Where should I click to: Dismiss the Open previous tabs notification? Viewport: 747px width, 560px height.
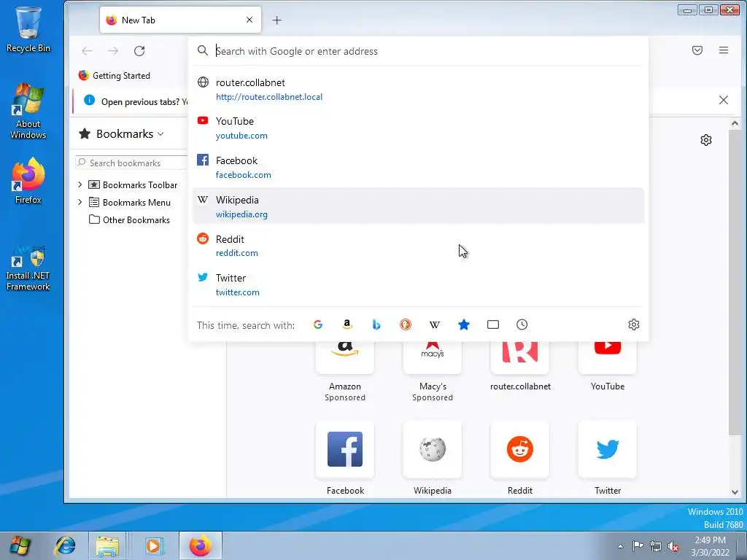pyautogui.click(x=723, y=100)
